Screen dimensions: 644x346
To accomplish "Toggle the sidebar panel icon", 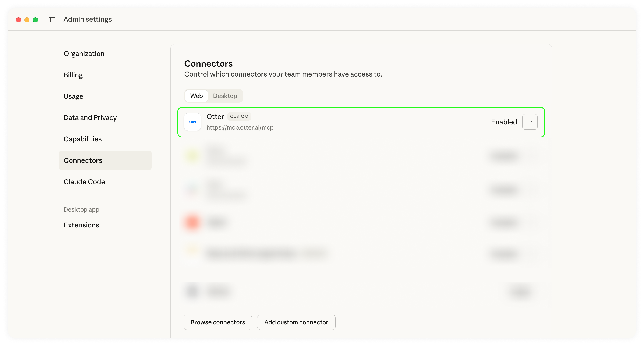I will [52, 20].
